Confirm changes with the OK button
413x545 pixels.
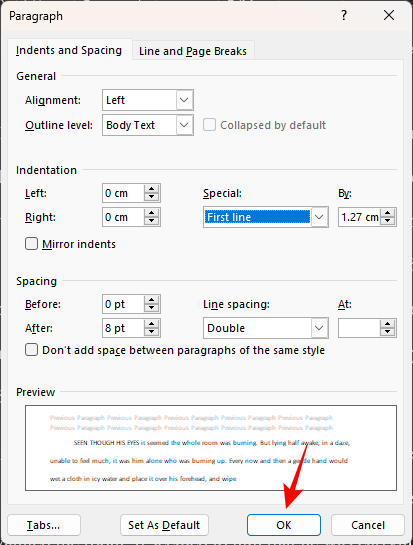click(284, 525)
